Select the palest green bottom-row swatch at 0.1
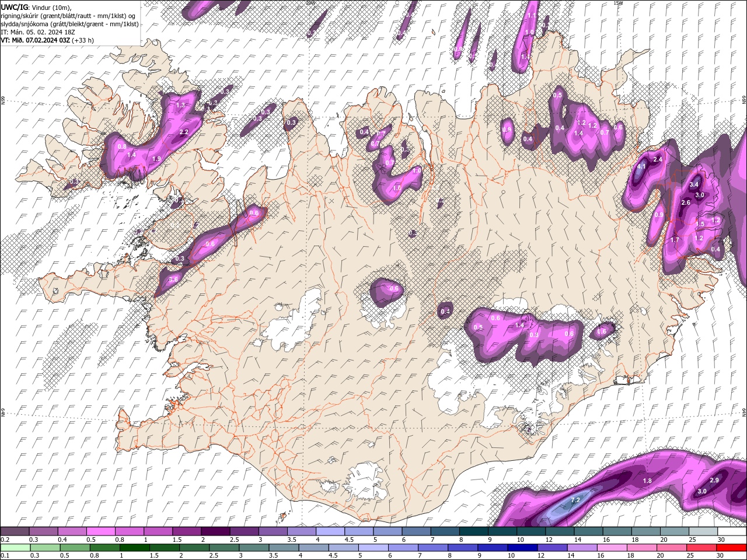This screenshot has height=560, width=747. [x=15, y=548]
